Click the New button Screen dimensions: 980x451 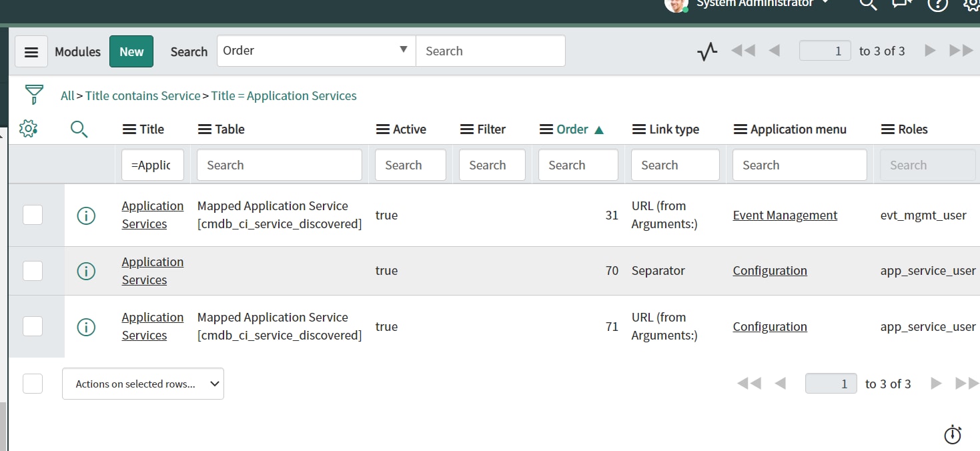[131, 51]
